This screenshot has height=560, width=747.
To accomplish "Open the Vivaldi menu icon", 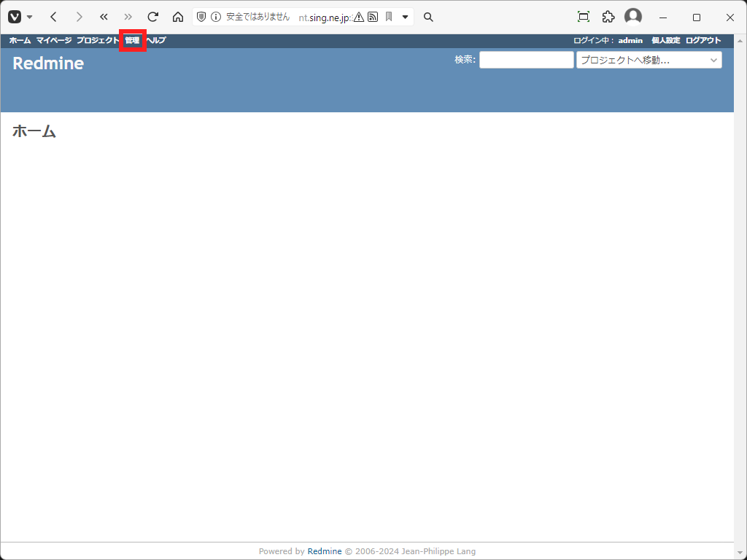I will tap(15, 17).
